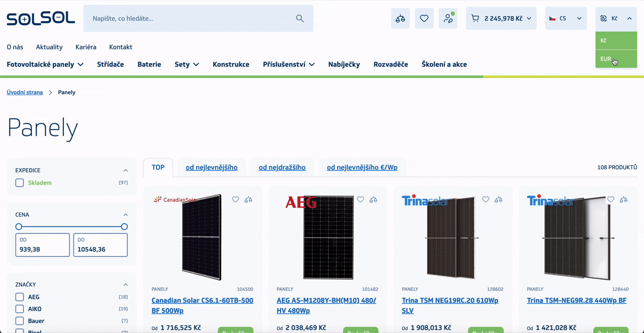Collapse the EXPEDICE filter section
The height and width of the screenshot is (333, 644).
tap(126, 171)
